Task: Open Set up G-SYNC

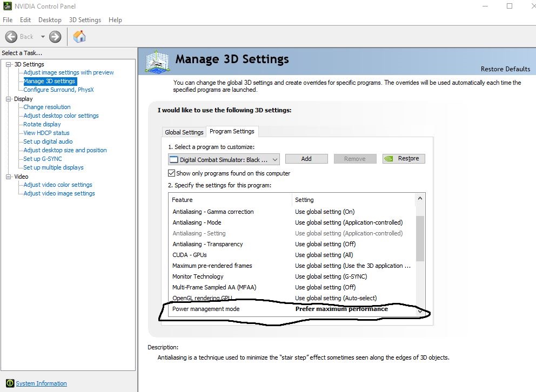Action: pos(43,159)
